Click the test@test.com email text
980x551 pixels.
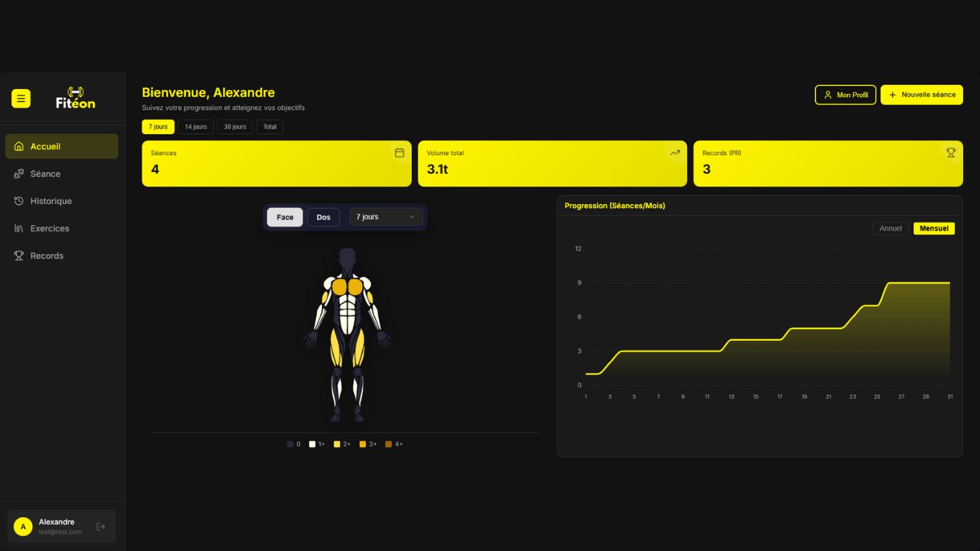(x=60, y=532)
